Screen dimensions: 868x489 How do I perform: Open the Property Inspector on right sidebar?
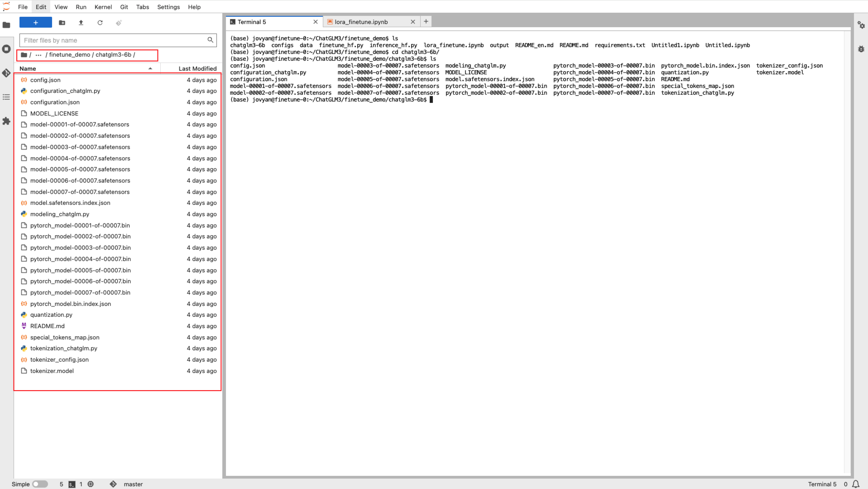(861, 25)
